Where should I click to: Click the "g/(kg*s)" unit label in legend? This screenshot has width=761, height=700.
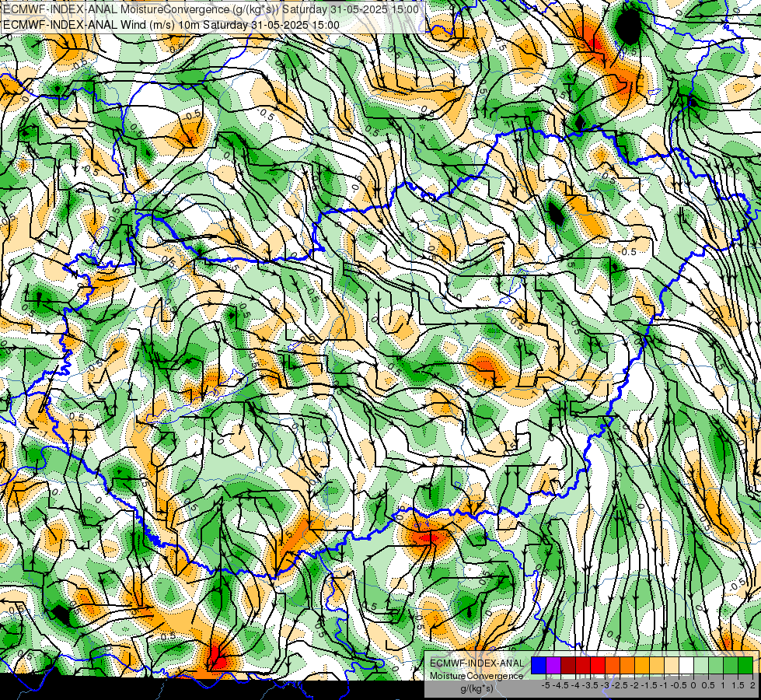476,689
